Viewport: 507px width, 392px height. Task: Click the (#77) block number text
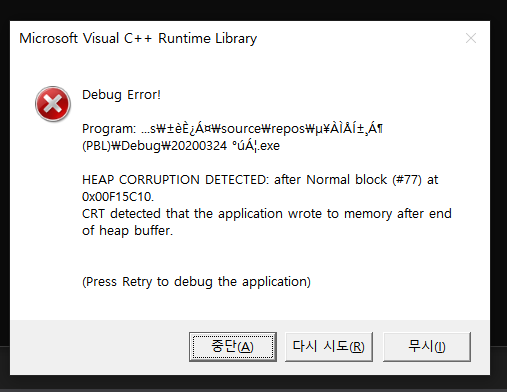pyautogui.click(x=407, y=180)
